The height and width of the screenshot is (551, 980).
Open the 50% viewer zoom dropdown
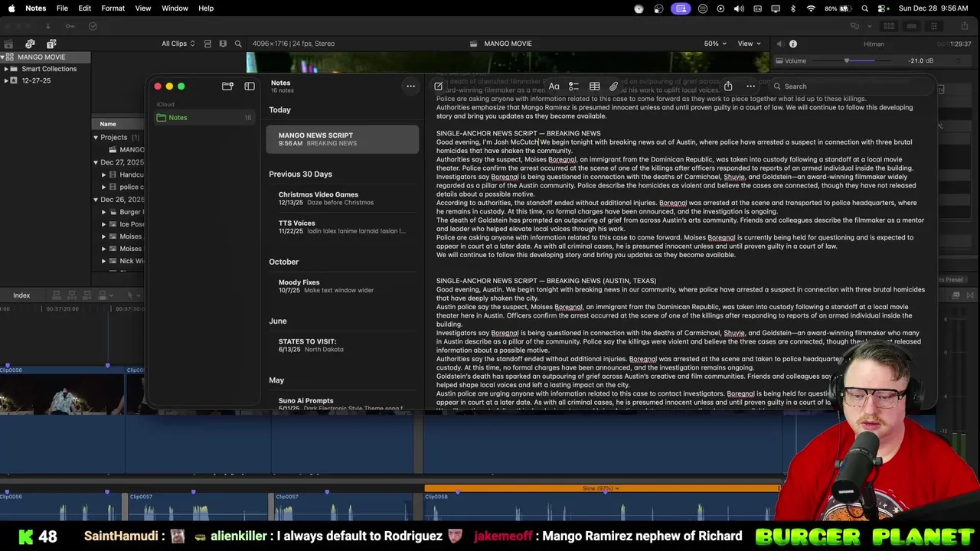pyautogui.click(x=715, y=44)
